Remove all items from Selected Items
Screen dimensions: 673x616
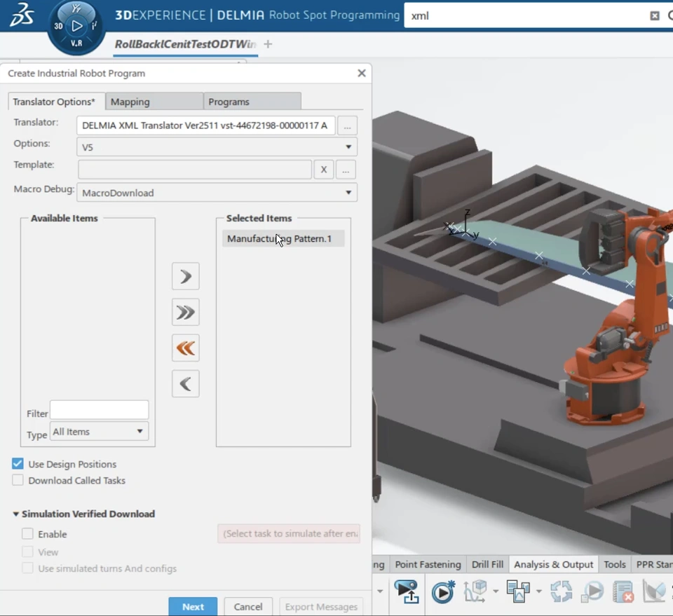pos(185,348)
